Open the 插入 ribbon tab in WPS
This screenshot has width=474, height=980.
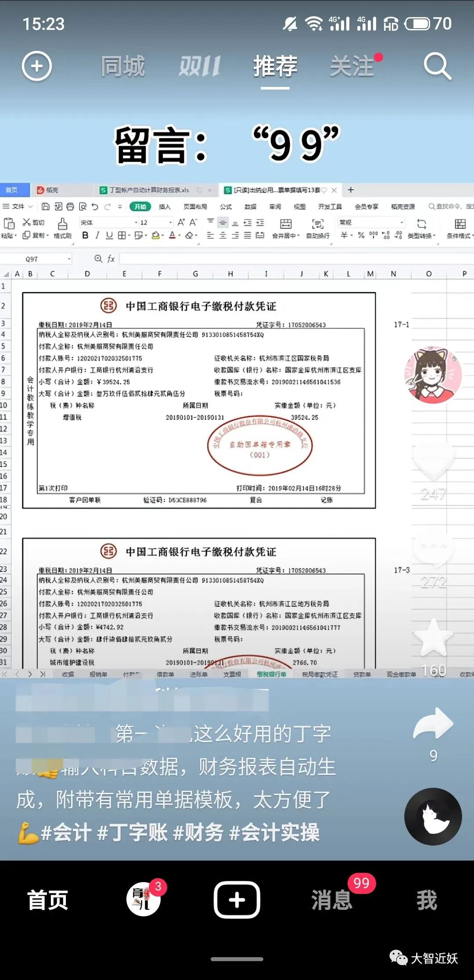165,206
